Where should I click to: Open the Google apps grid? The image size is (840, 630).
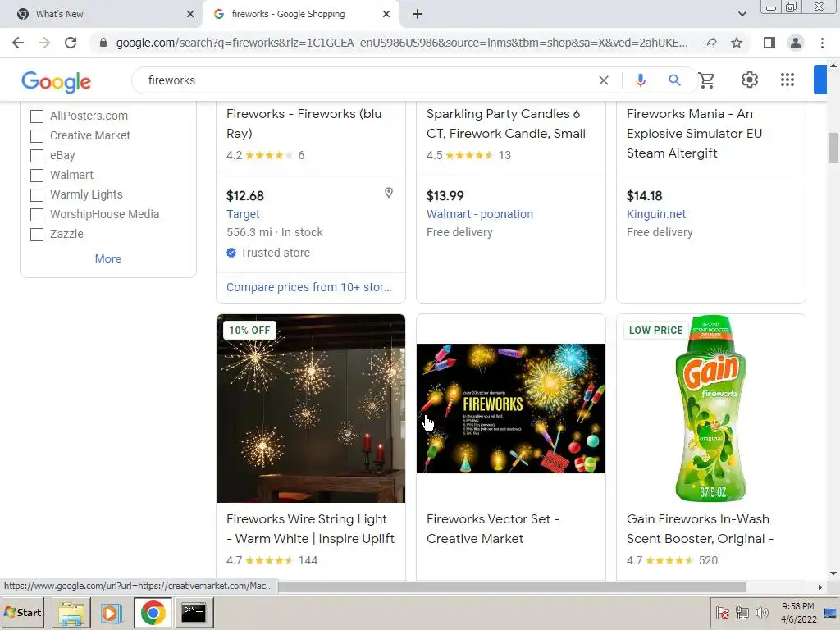787,80
